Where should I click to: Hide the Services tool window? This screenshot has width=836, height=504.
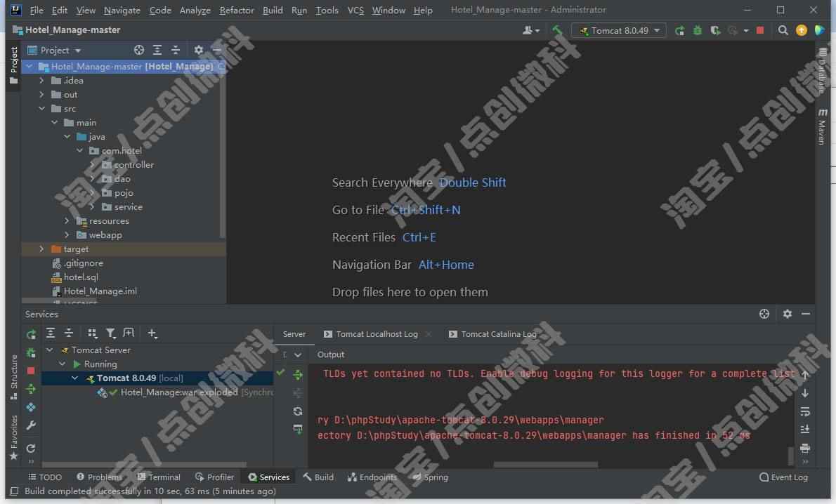806,314
